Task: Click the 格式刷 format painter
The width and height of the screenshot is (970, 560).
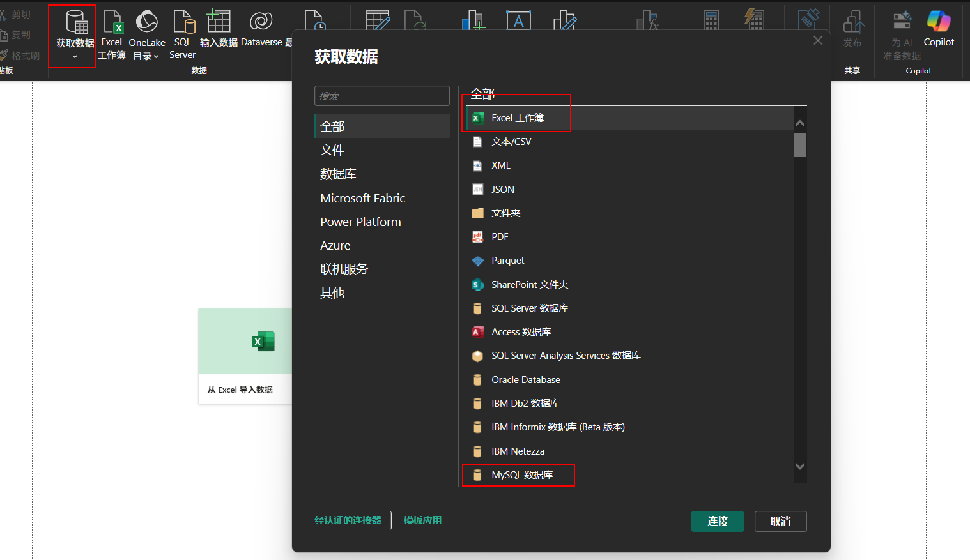Action: click(20, 56)
